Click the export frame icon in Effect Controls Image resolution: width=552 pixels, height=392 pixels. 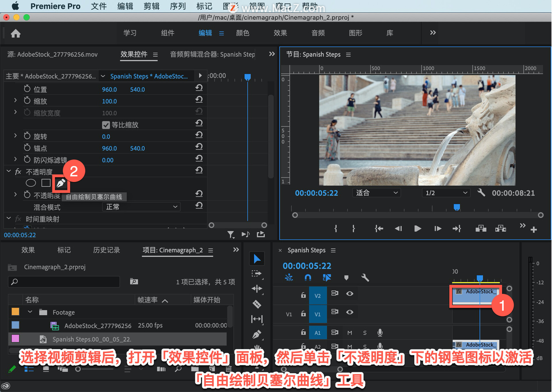coord(261,234)
